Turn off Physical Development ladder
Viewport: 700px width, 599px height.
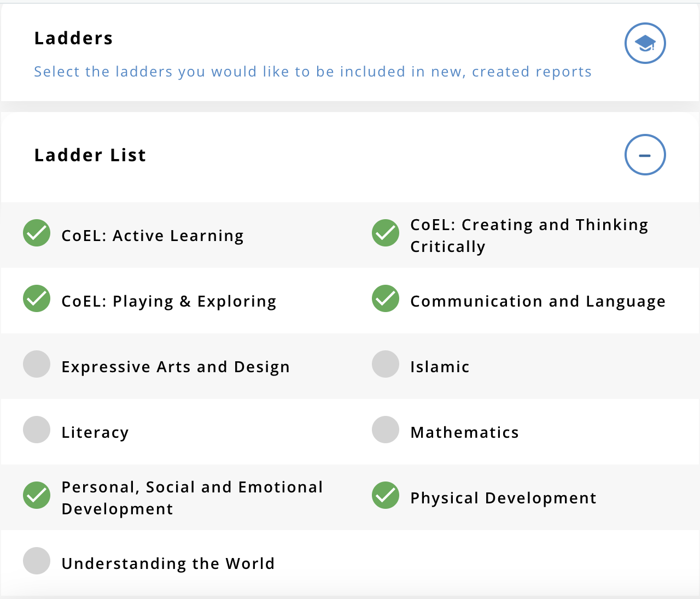click(386, 495)
